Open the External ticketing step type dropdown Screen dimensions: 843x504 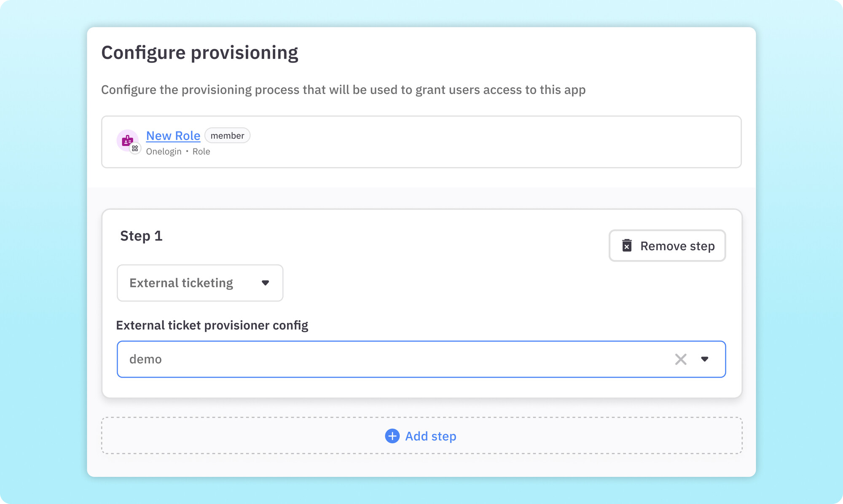199,283
